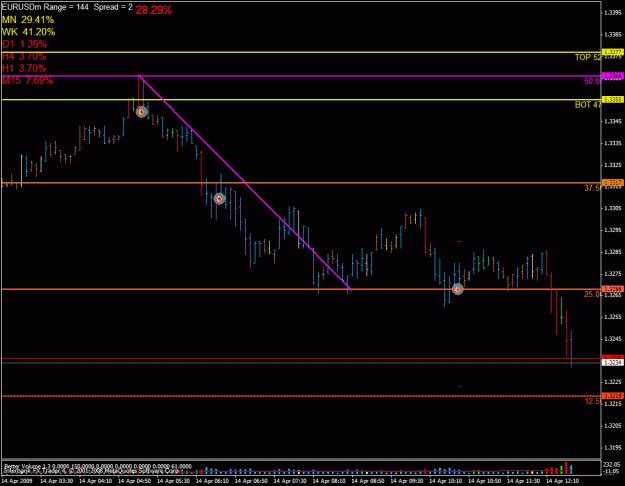Click the 1.3345 price scale value

613,121
